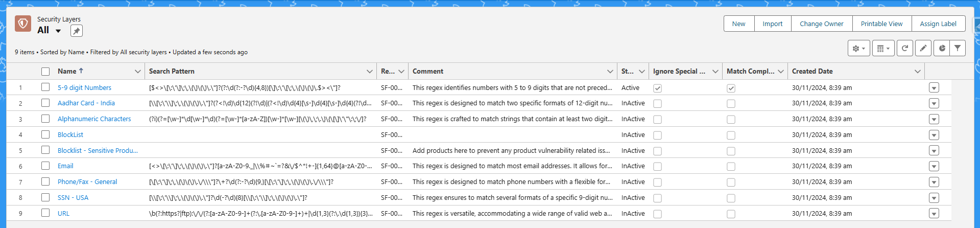This screenshot has width=980, height=228.
Task: Click the Security Layers shield icon
Action: (x=23, y=24)
